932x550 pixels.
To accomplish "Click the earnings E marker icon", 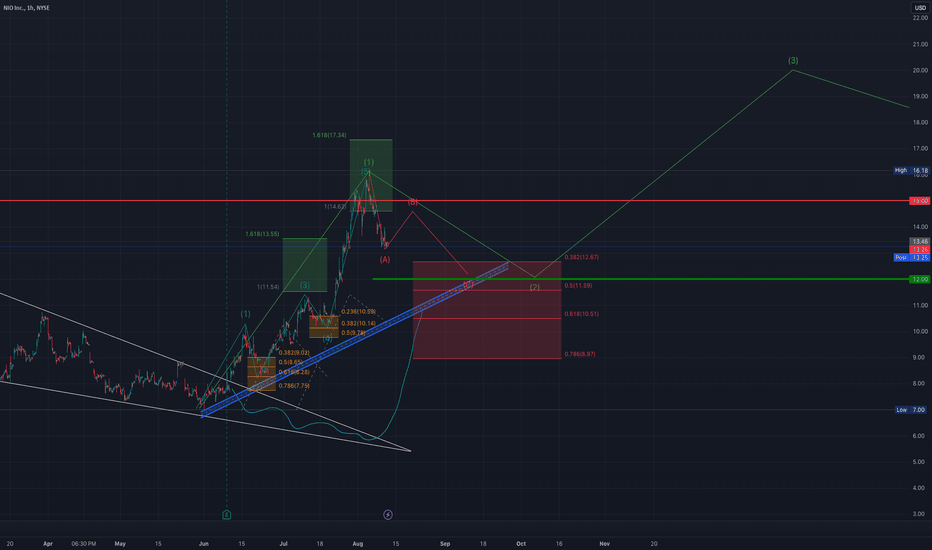I will (226, 514).
